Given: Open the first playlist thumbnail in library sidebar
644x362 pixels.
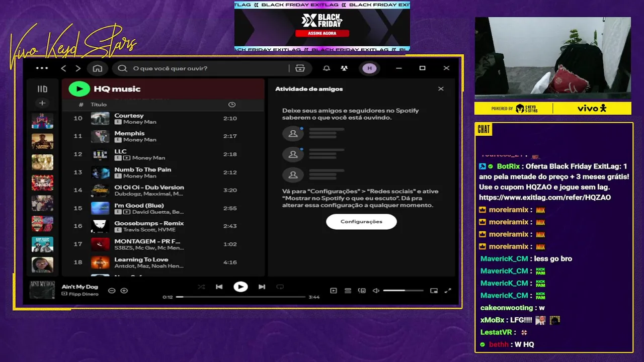Looking at the screenshot, I should [x=42, y=121].
